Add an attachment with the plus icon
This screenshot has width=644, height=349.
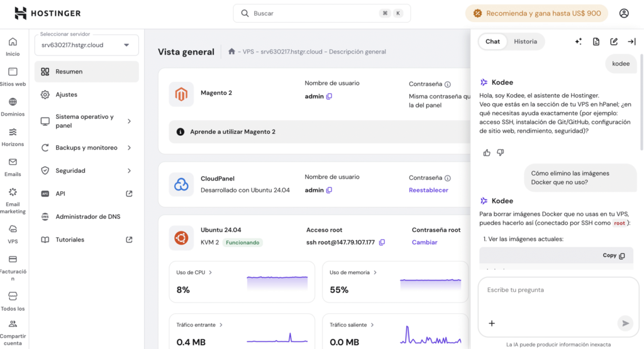pos(492,324)
